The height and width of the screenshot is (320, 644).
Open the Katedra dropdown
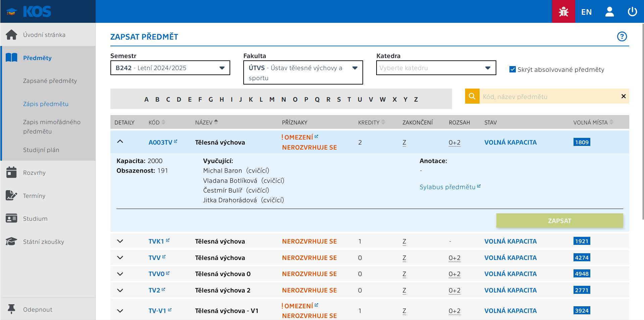436,68
